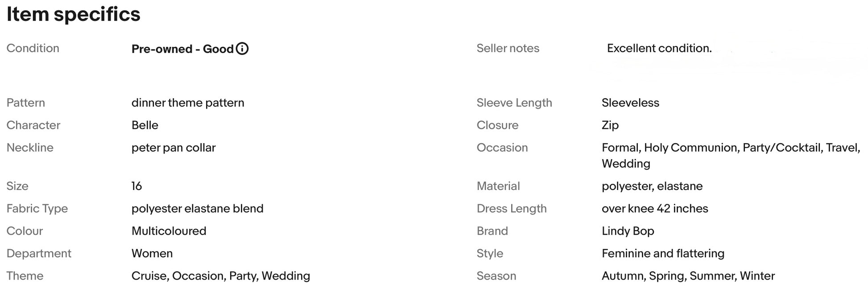
Task: Click the Item specifics heading
Action: 74,14
